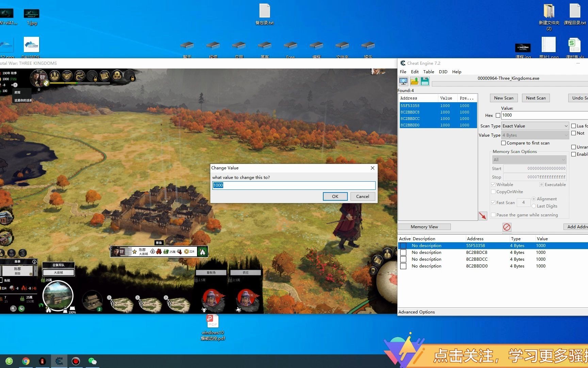588x368 pixels.
Task: Click the green home icon on city banner
Action: [x=202, y=252]
